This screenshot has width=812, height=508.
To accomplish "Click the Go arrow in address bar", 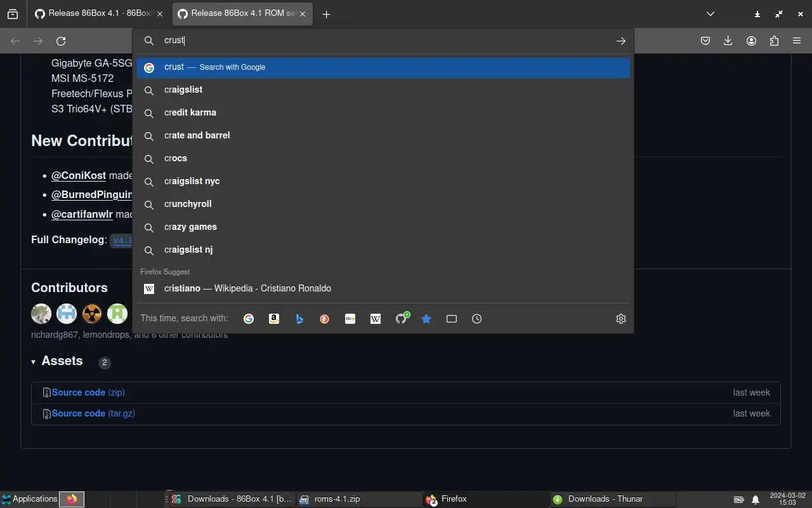I will click(x=621, y=41).
